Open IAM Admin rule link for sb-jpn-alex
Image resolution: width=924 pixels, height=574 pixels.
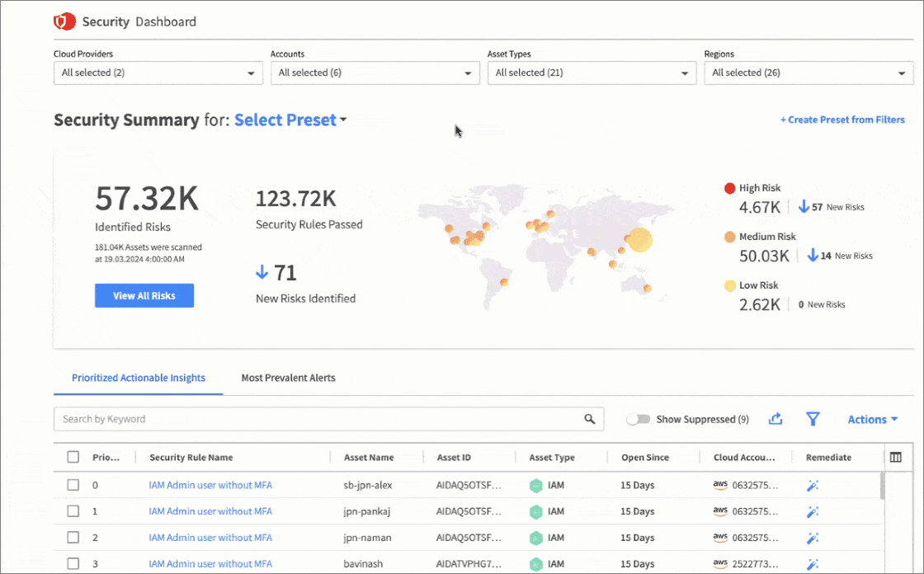coord(210,485)
